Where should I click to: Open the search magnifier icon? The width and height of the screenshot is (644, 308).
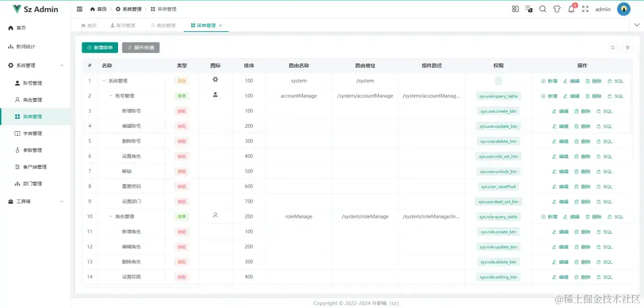tap(543, 9)
